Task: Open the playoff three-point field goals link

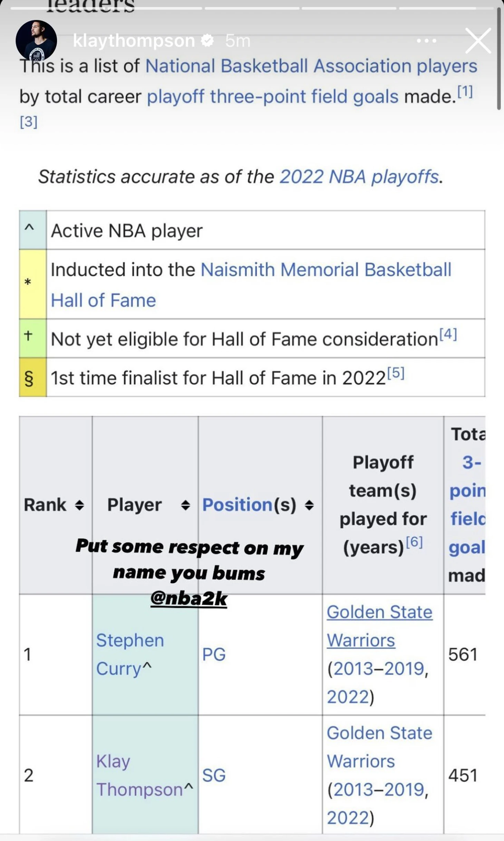Action: coord(273,96)
